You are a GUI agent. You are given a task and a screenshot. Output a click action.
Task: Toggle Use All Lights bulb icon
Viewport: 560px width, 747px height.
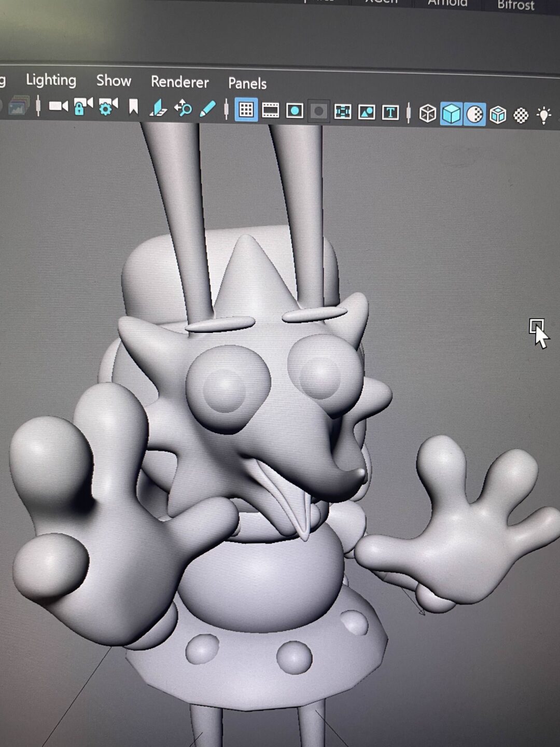point(543,115)
